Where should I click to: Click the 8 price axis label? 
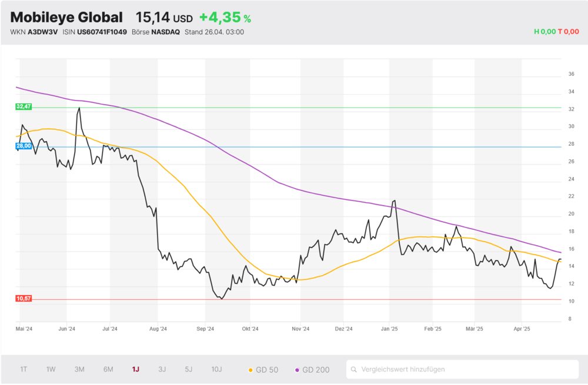570,319
